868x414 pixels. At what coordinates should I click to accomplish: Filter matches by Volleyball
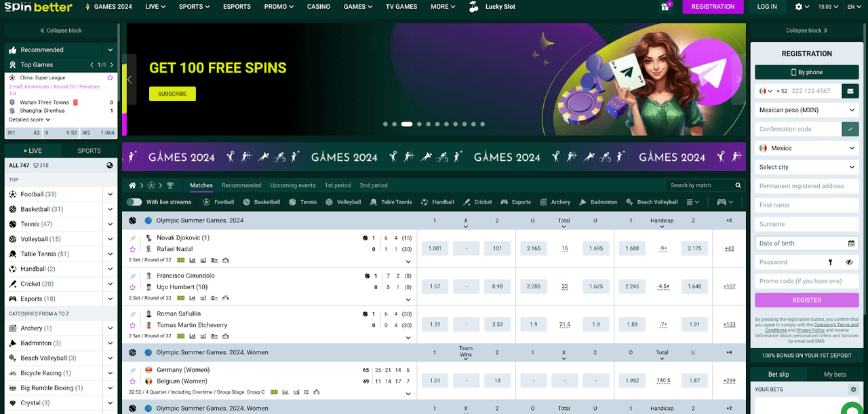coord(343,202)
